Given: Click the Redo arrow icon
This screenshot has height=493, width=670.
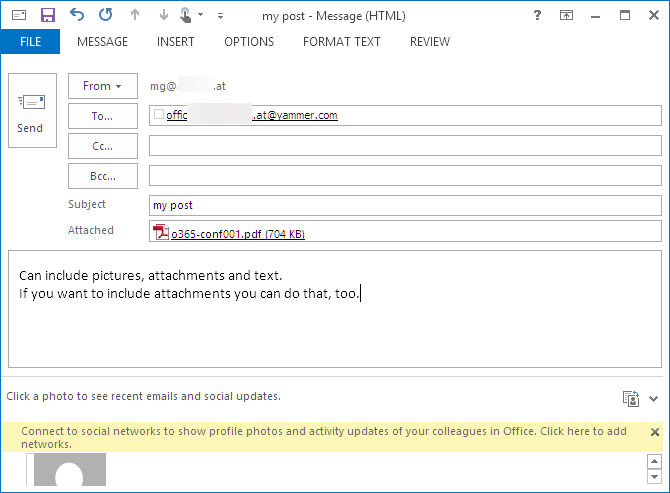Looking at the screenshot, I should [x=106, y=15].
